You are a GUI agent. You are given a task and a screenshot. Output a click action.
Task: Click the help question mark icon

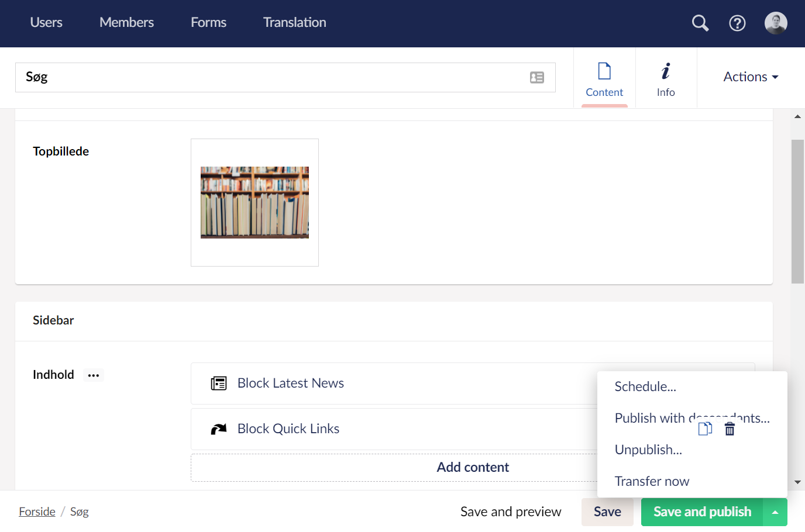click(x=737, y=23)
